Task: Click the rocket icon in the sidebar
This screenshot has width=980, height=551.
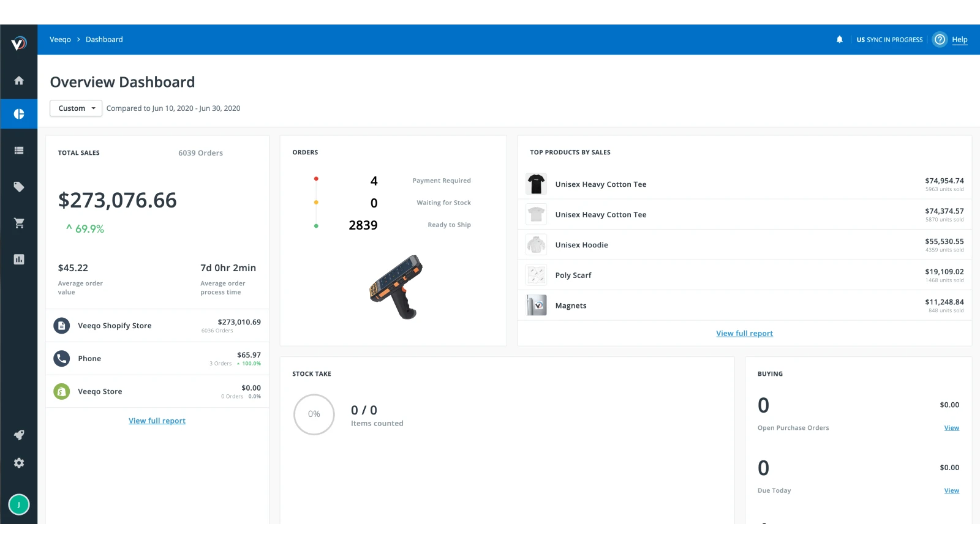Action: coord(19,435)
